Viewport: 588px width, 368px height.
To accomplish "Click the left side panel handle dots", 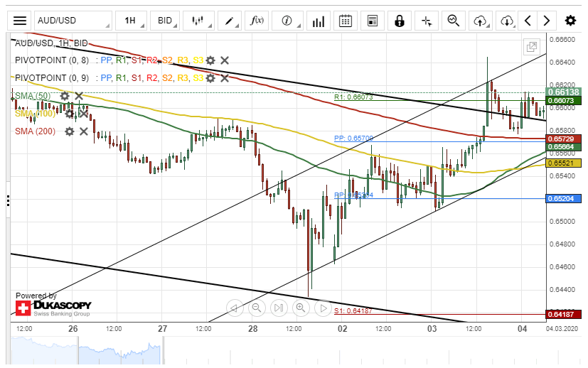I will coord(8,200).
